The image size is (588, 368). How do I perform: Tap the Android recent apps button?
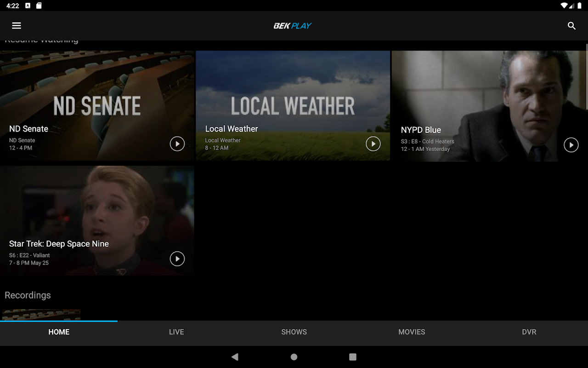[x=353, y=357]
